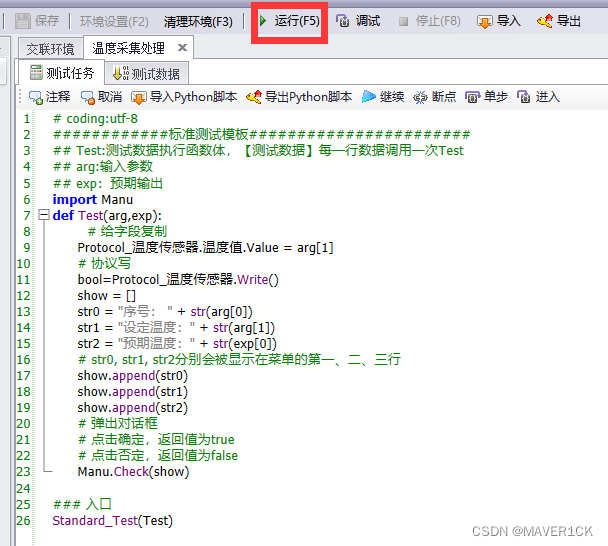
Task: Click the 导入Python脚本 icon
Action: tap(139, 98)
